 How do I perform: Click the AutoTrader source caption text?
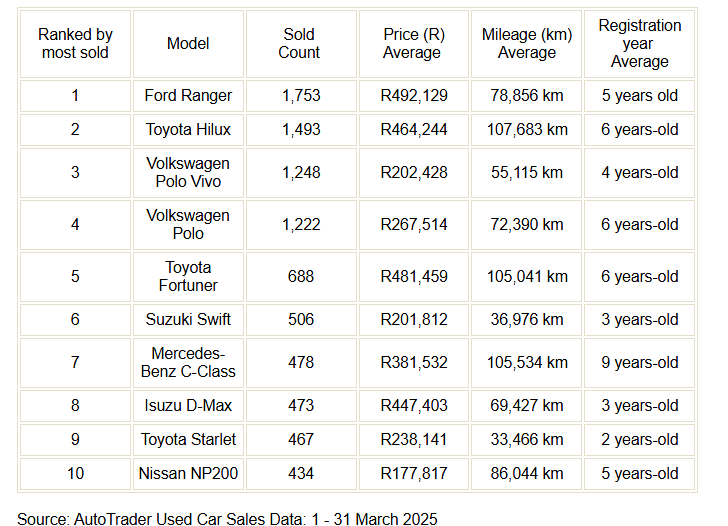227,519
